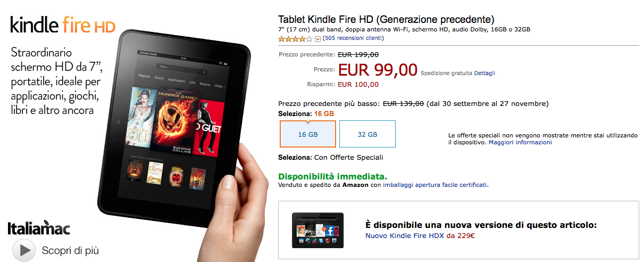Click the Dettagli shipping link

click(x=484, y=73)
